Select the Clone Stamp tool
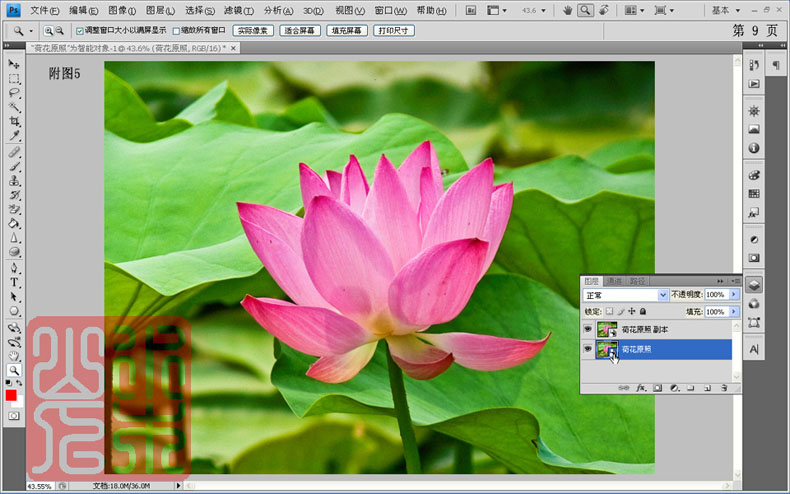The height and width of the screenshot is (494, 790). coord(14,180)
